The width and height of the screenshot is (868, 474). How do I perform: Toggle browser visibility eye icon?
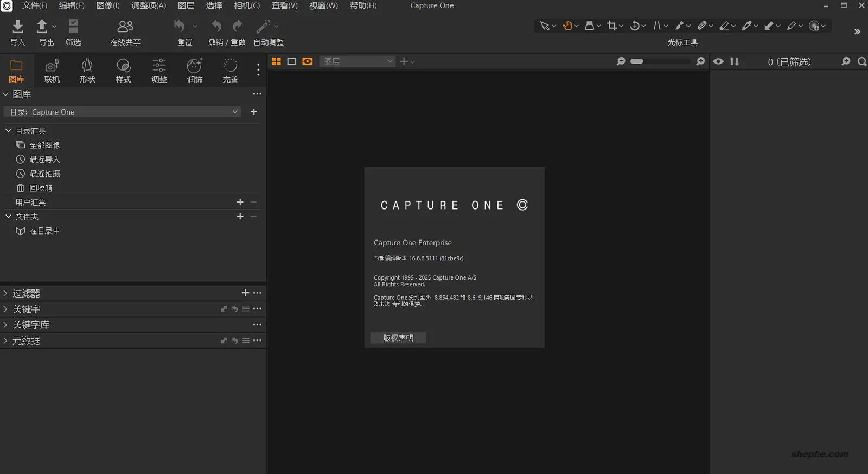click(718, 61)
